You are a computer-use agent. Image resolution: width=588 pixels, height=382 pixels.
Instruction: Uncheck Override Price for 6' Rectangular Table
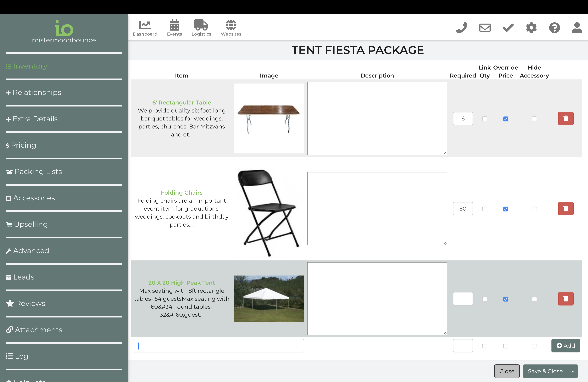pyautogui.click(x=506, y=119)
